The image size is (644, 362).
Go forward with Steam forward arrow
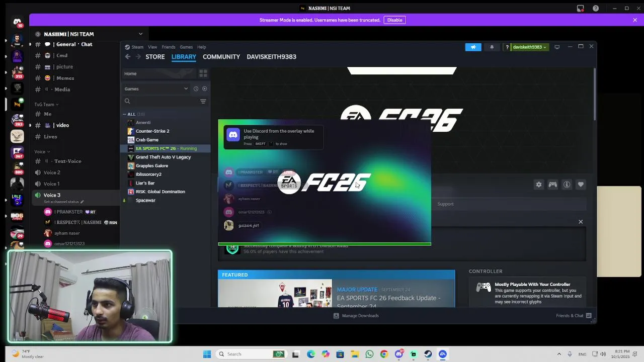coord(138,57)
